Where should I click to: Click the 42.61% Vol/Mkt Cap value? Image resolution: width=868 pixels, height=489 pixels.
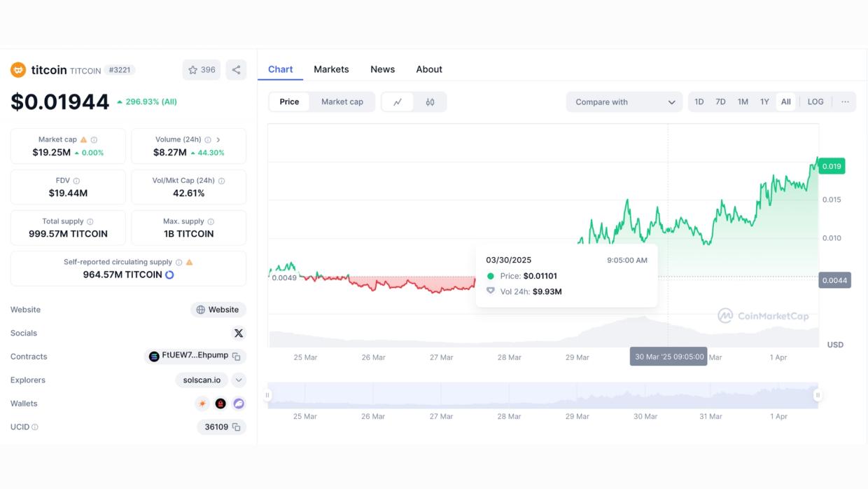189,193
